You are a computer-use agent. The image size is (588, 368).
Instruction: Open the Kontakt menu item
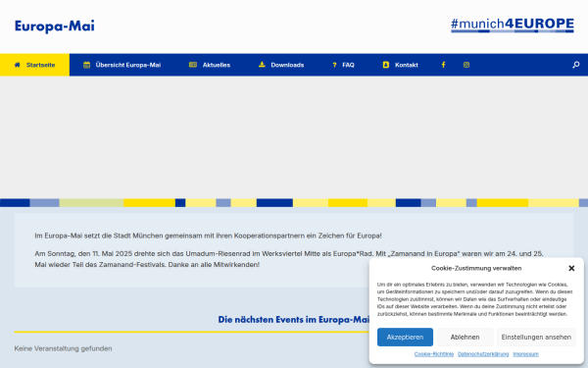coord(400,65)
